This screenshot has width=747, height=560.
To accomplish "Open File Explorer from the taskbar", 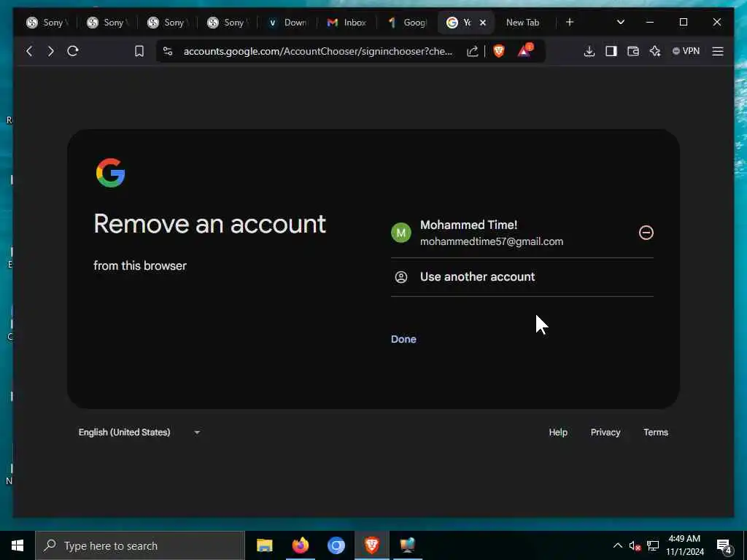I will pos(264,545).
